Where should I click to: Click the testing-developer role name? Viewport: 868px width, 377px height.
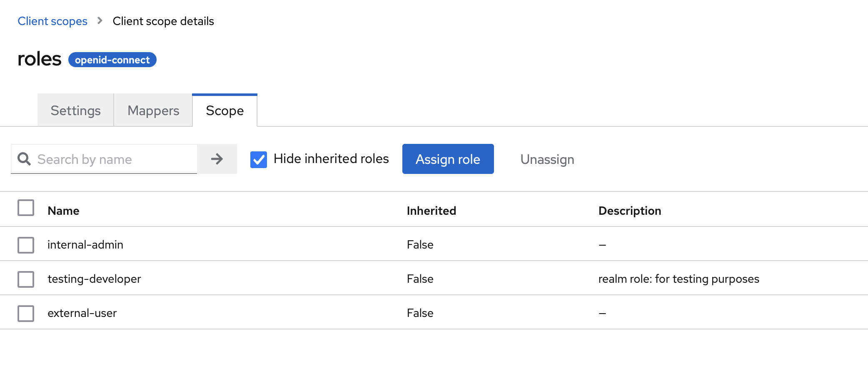pos(94,279)
